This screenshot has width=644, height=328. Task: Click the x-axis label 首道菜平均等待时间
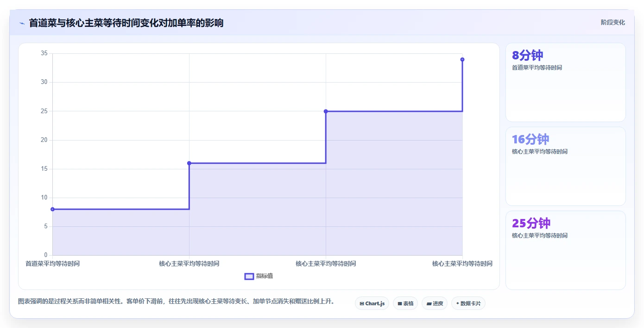pos(52,264)
